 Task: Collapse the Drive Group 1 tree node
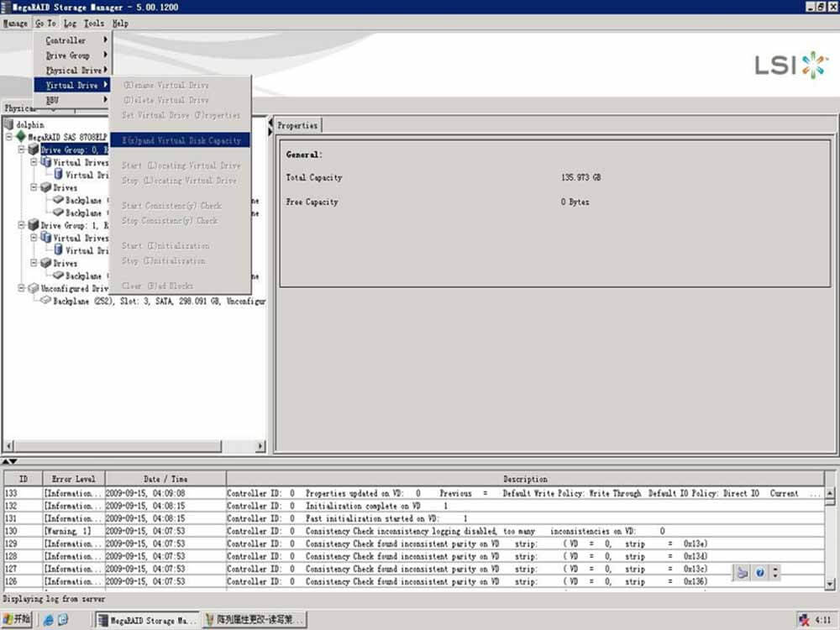click(x=22, y=225)
